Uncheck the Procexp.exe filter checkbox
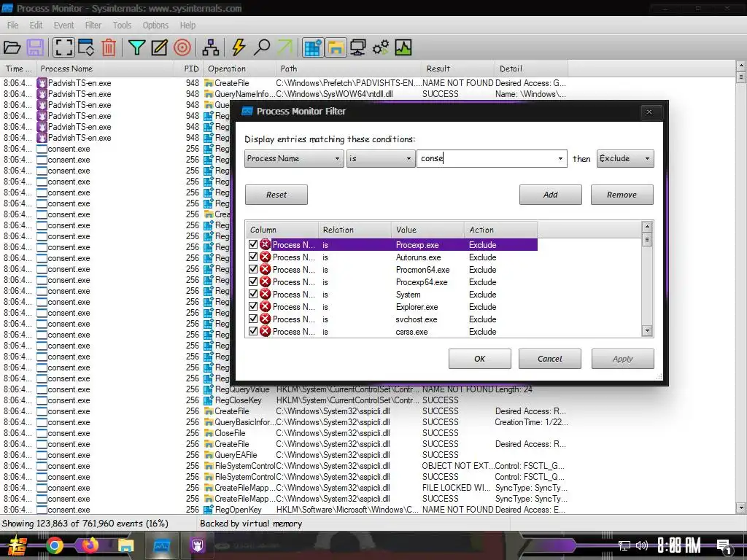This screenshot has height=560, width=747. [253, 244]
